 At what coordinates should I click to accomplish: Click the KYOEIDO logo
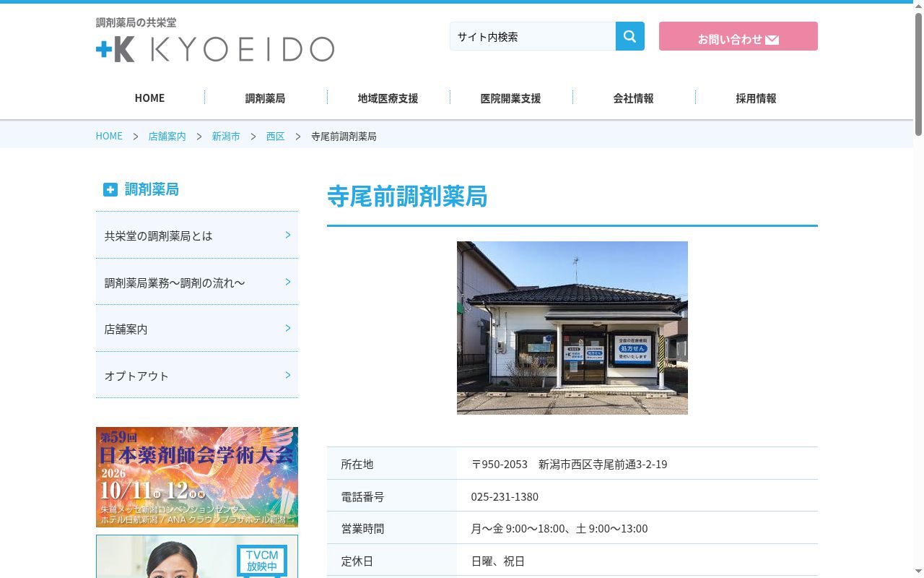[x=215, y=49]
